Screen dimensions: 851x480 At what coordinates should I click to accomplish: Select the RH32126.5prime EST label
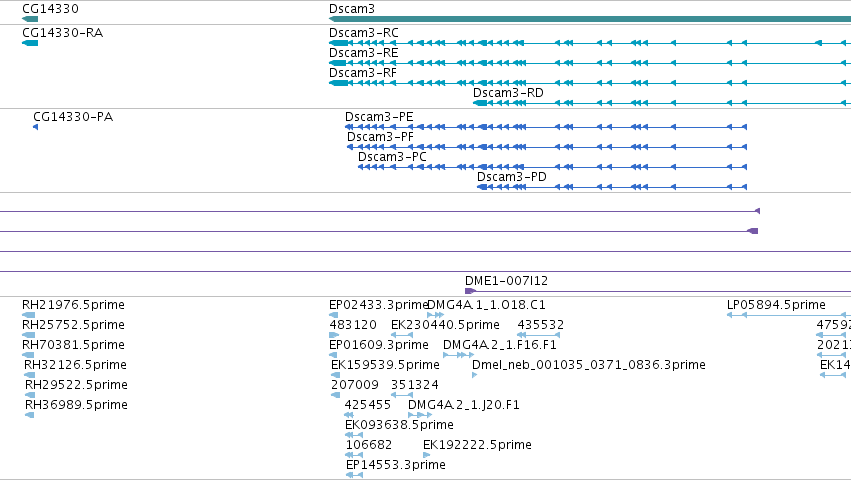[x=75, y=365]
